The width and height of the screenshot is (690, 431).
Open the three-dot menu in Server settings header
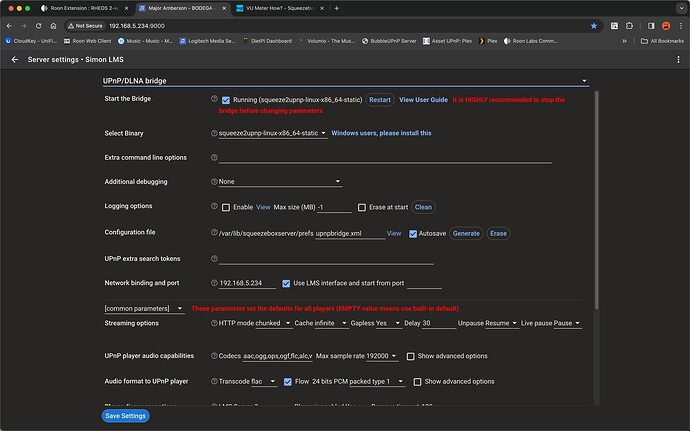click(678, 59)
